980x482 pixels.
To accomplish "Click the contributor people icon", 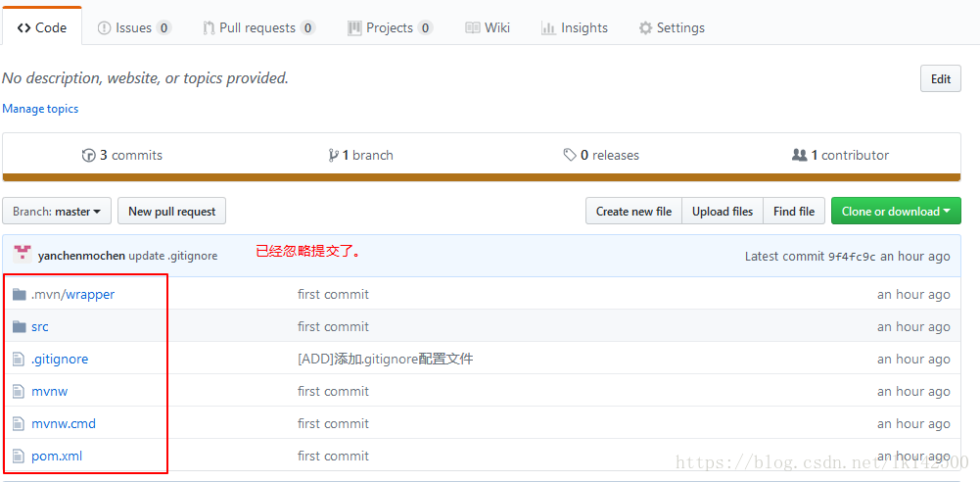I will click(800, 155).
